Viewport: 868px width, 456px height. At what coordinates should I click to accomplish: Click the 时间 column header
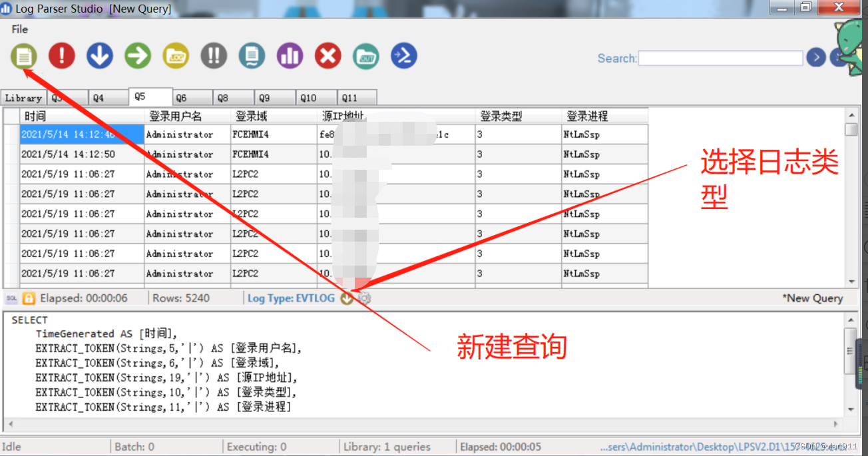click(82, 116)
